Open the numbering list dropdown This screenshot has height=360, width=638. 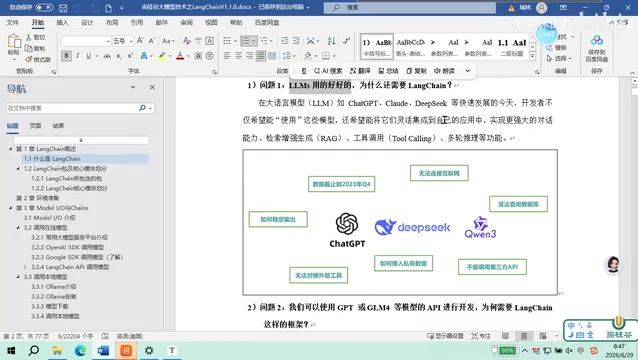click(x=253, y=41)
